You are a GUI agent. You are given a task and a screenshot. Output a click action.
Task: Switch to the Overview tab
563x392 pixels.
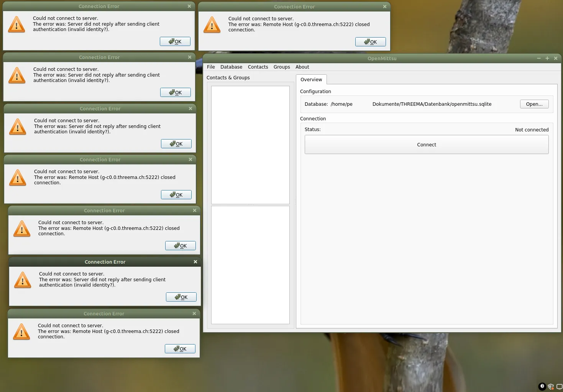(x=311, y=80)
